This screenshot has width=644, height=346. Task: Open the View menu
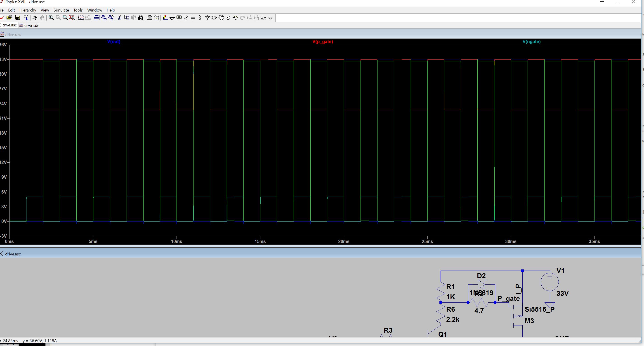45,10
